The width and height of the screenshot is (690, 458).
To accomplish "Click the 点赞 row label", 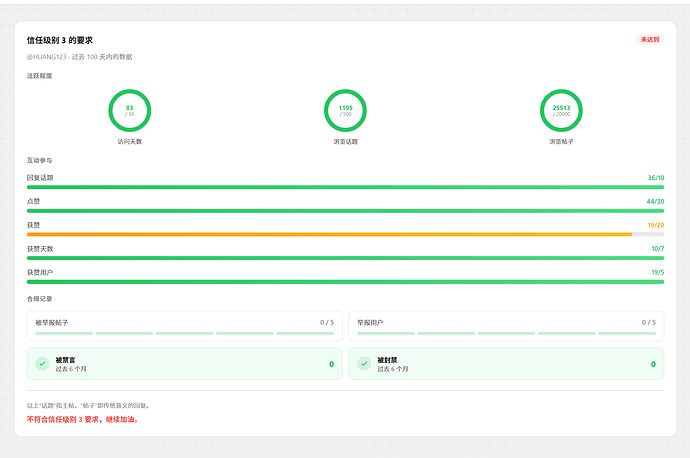I will [33, 202].
